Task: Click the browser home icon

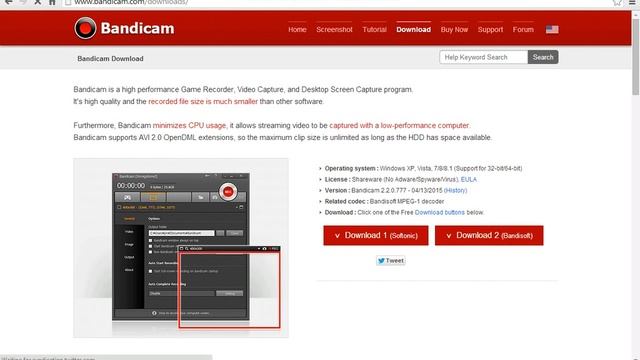Action: click(x=52, y=2)
